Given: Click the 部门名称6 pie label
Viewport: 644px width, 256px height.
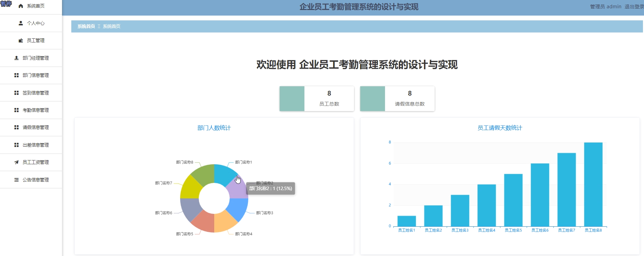Looking at the screenshot, I should coord(164,213).
